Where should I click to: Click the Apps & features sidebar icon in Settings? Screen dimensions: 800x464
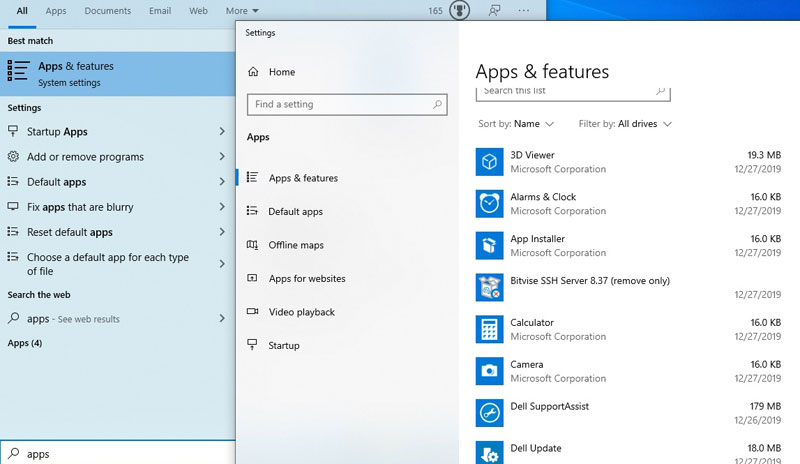click(252, 177)
